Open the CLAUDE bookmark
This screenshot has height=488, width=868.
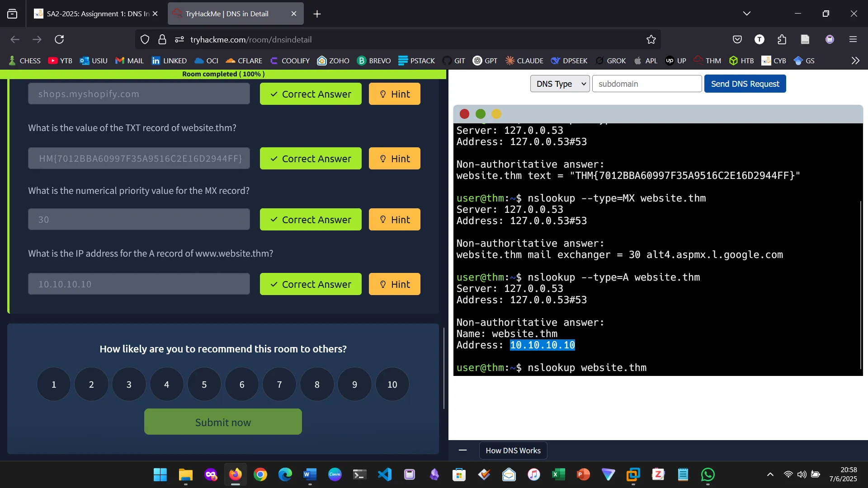[x=524, y=60]
